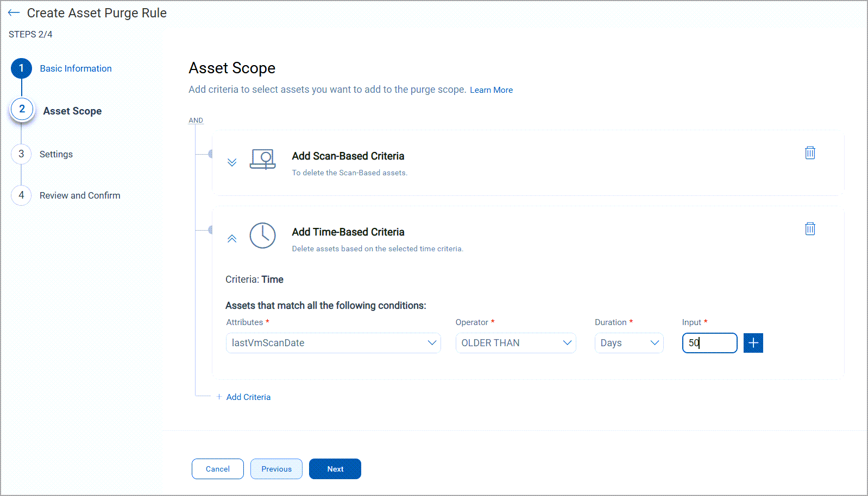
Task: Open the Attributes dropdown showing lastVmScanDate
Action: 334,343
